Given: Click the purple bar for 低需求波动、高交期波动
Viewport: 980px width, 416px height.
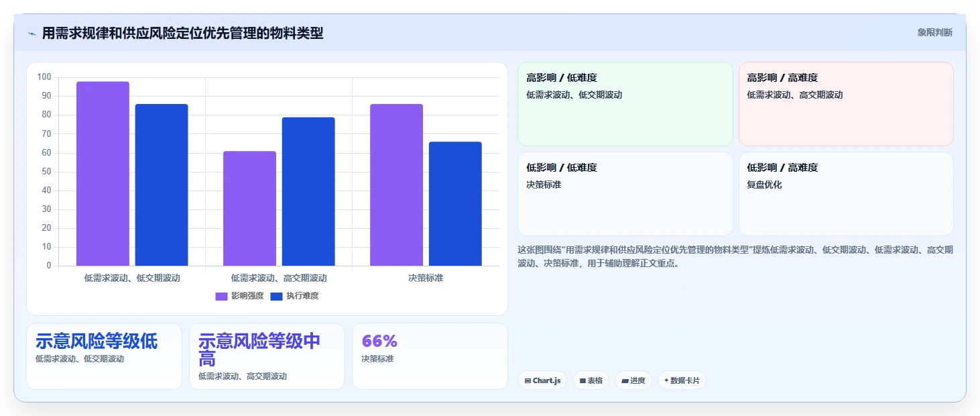Looking at the screenshot, I should [x=249, y=209].
